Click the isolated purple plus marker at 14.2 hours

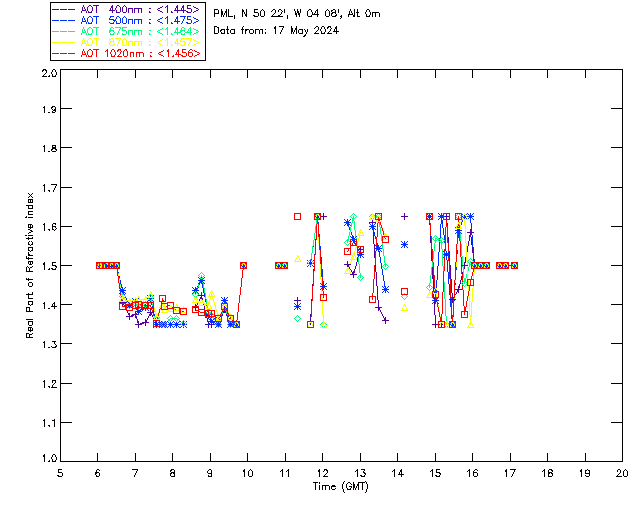coord(404,216)
